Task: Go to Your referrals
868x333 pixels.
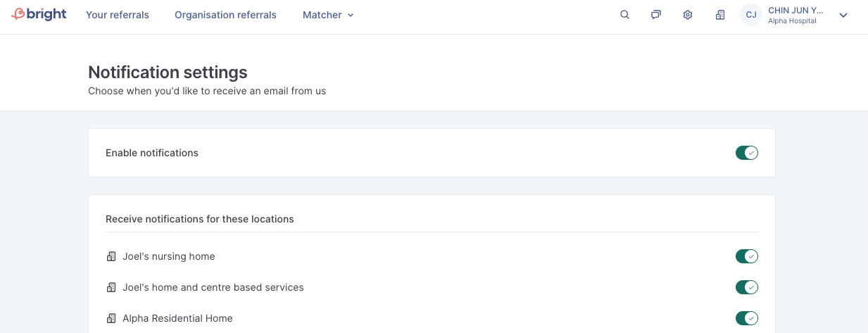Action: point(118,15)
